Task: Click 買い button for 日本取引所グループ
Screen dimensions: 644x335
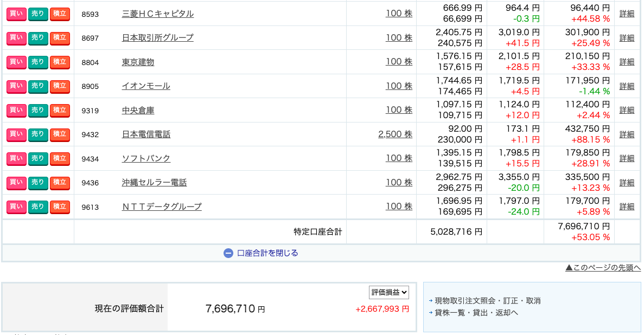Action: pyautogui.click(x=16, y=38)
